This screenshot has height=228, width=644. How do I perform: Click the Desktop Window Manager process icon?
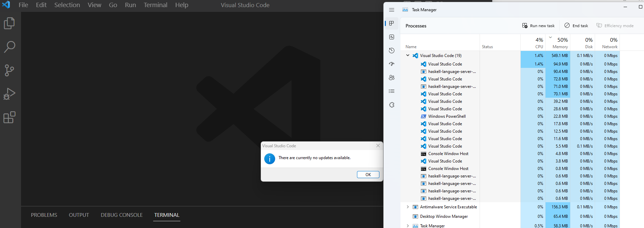415,216
